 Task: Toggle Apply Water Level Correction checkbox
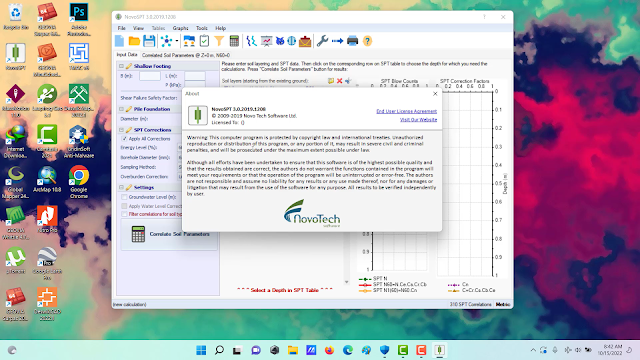pos(124,206)
